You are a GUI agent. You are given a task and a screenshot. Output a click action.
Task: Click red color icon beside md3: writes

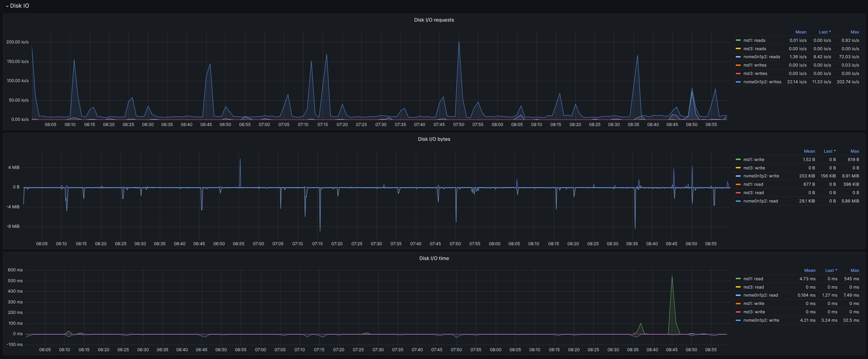pyautogui.click(x=738, y=74)
